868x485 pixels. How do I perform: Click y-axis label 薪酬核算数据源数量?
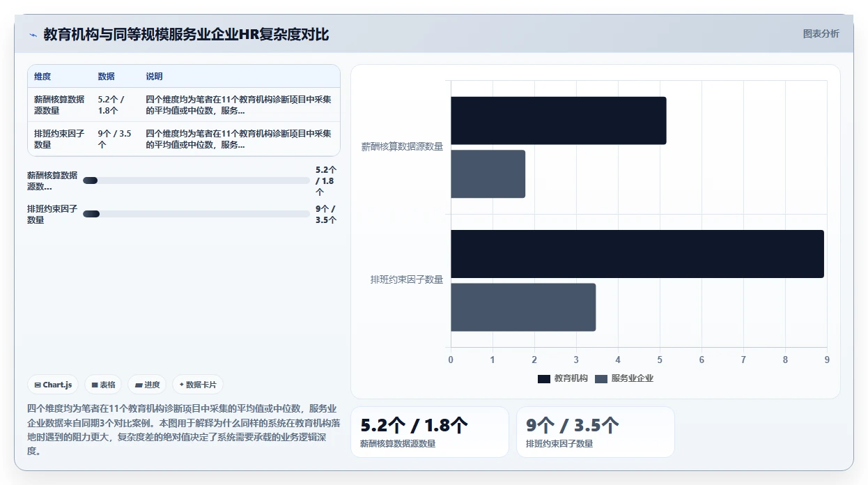coord(402,147)
